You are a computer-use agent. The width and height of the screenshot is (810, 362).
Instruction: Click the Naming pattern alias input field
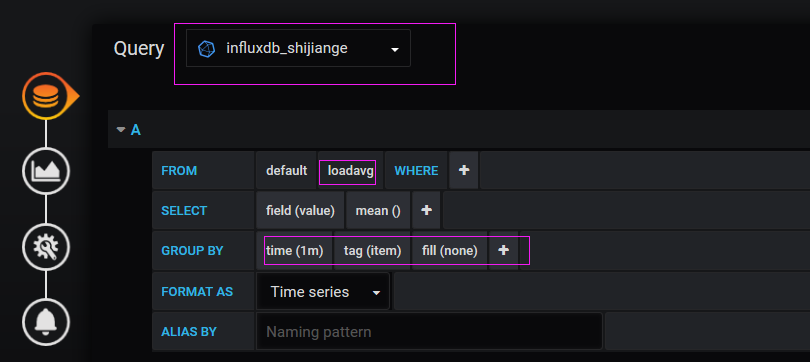pyautogui.click(x=429, y=331)
